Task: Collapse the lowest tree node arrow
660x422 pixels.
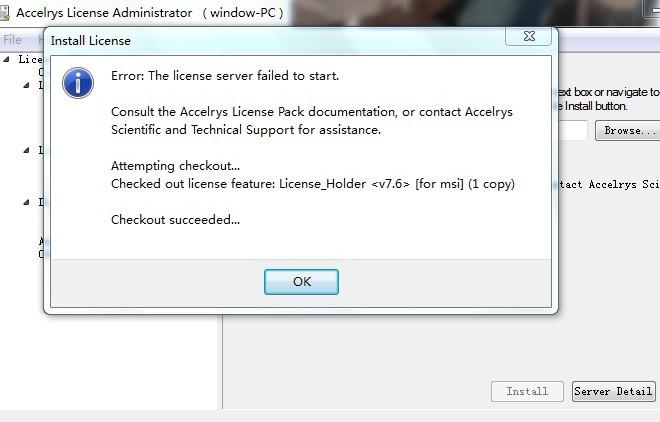Action: pyautogui.click(x=27, y=202)
